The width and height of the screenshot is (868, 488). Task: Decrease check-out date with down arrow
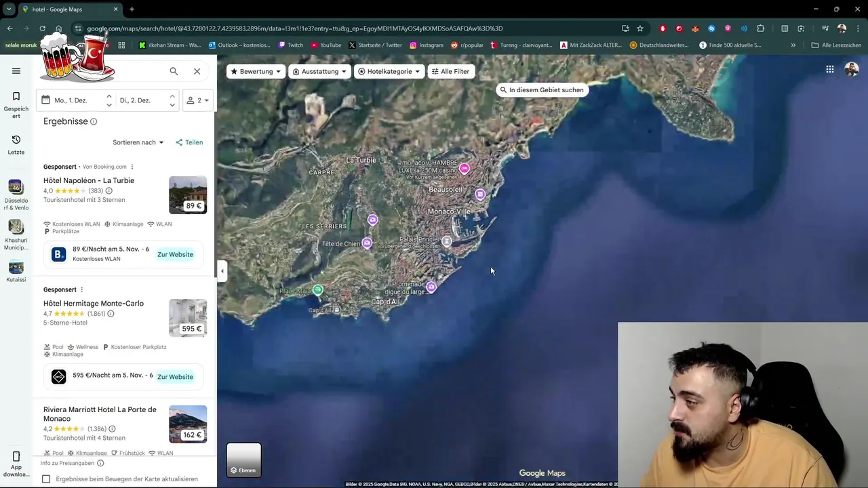click(x=172, y=105)
